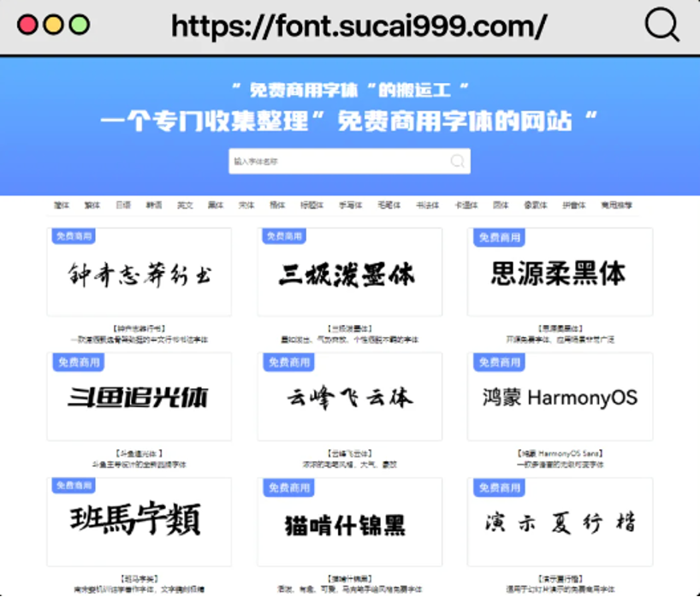Image resolution: width=700 pixels, height=597 pixels.
Task: Click the 免费商用 badge on the 钟齐志莽行书 card
Action: 74,236
